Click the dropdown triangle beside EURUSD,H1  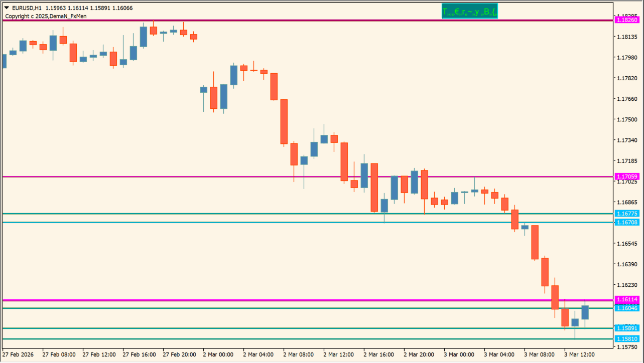tap(7, 8)
